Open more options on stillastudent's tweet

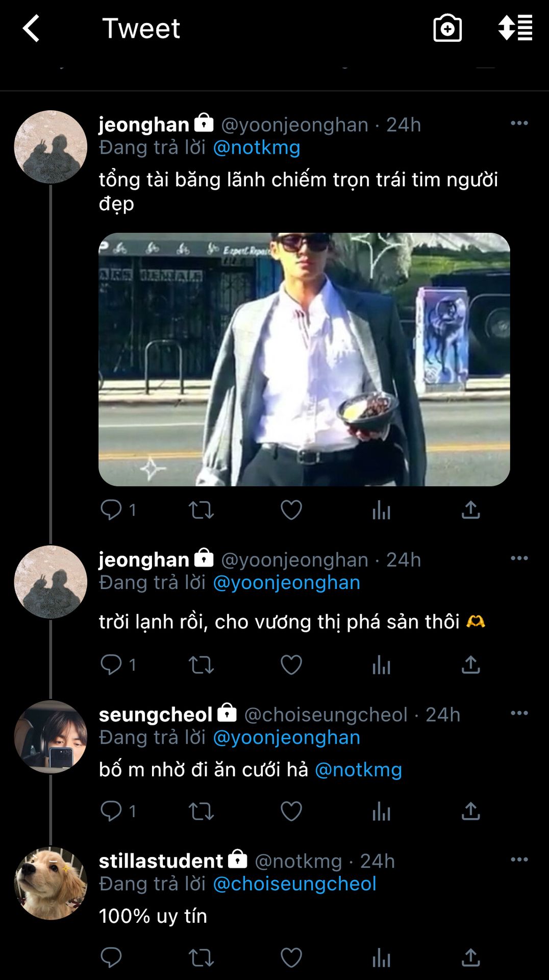[519, 860]
